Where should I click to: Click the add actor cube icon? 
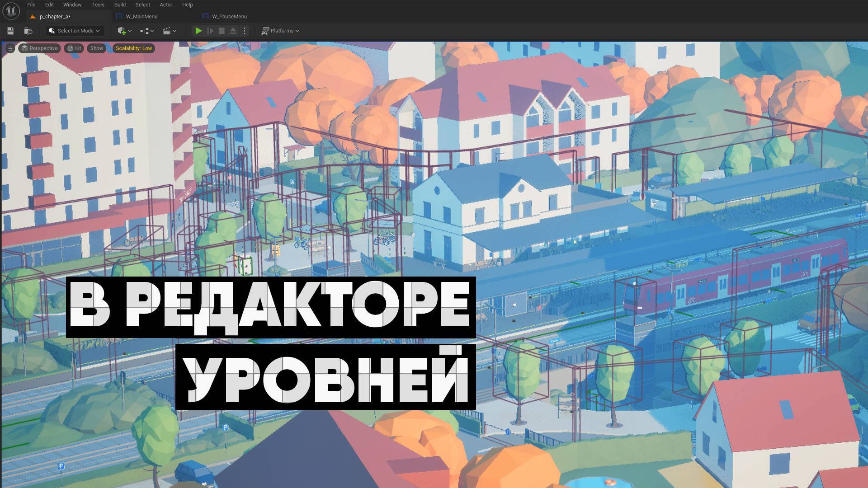click(x=122, y=31)
